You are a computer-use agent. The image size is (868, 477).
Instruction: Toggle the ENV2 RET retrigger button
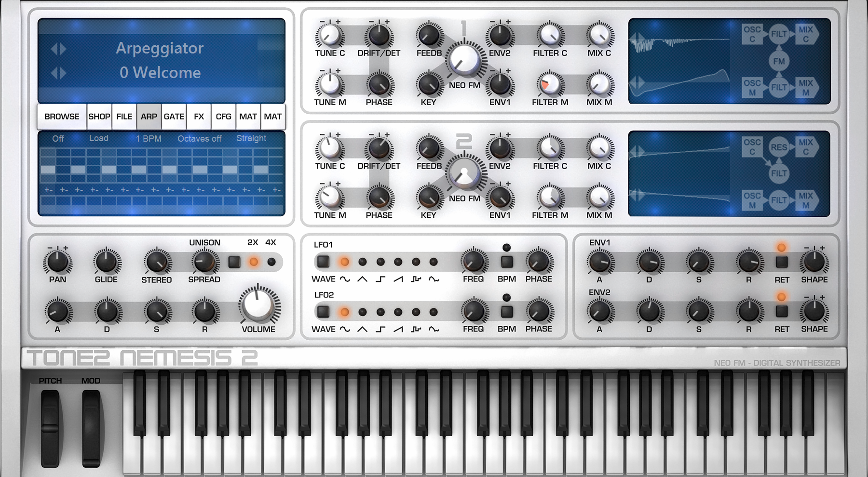pyautogui.click(x=781, y=312)
